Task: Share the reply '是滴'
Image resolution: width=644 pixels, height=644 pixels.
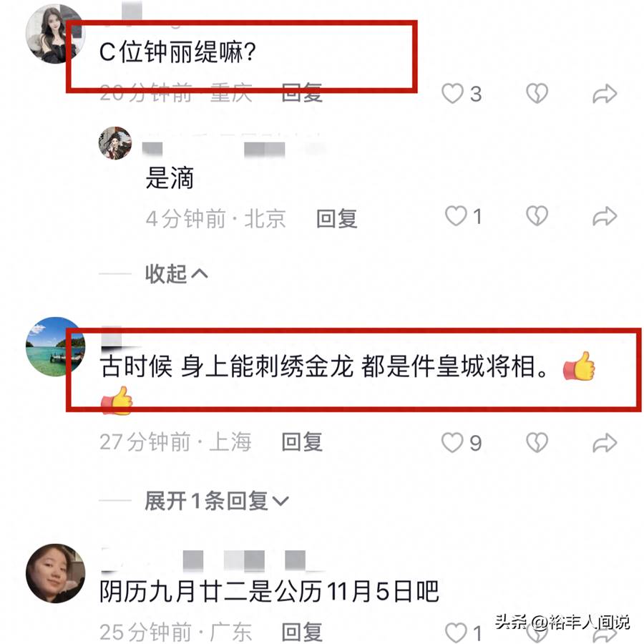Action: point(605,216)
